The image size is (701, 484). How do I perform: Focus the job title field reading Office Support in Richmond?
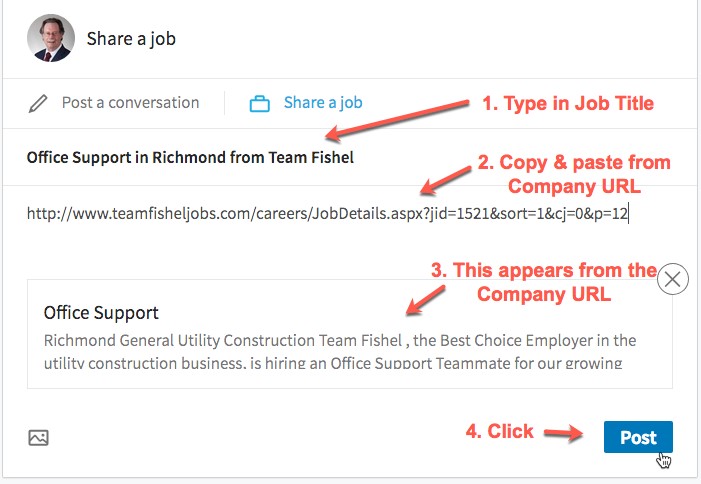(190, 157)
